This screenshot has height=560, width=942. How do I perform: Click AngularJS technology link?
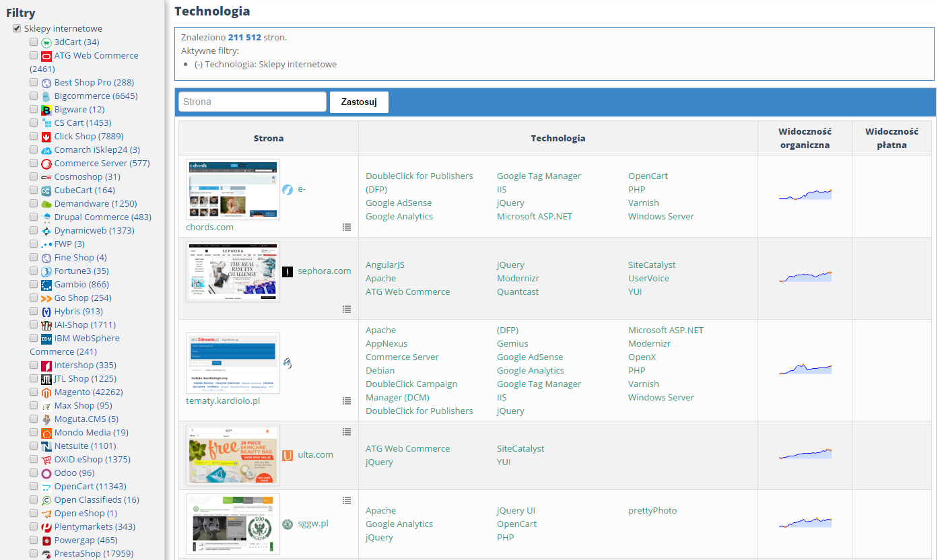(385, 265)
